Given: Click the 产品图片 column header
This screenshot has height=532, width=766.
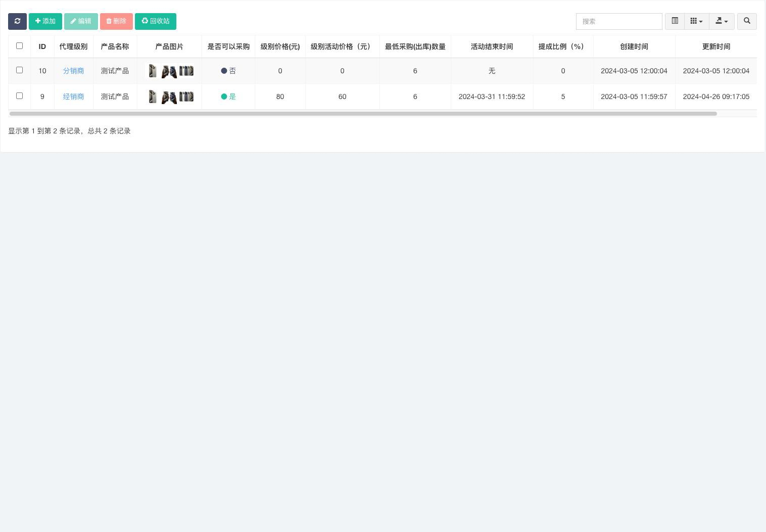Looking at the screenshot, I should tap(169, 46).
